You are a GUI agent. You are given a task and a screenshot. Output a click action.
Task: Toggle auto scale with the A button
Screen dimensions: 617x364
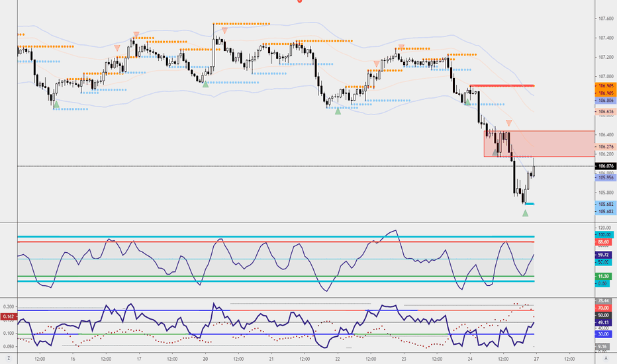click(x=606, y=359)
